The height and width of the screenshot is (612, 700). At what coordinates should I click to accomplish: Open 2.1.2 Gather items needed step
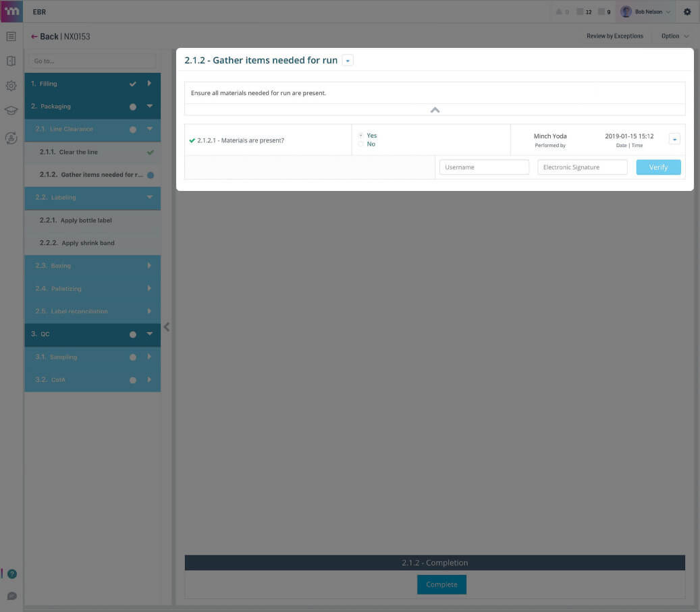(x=92, y=175)
